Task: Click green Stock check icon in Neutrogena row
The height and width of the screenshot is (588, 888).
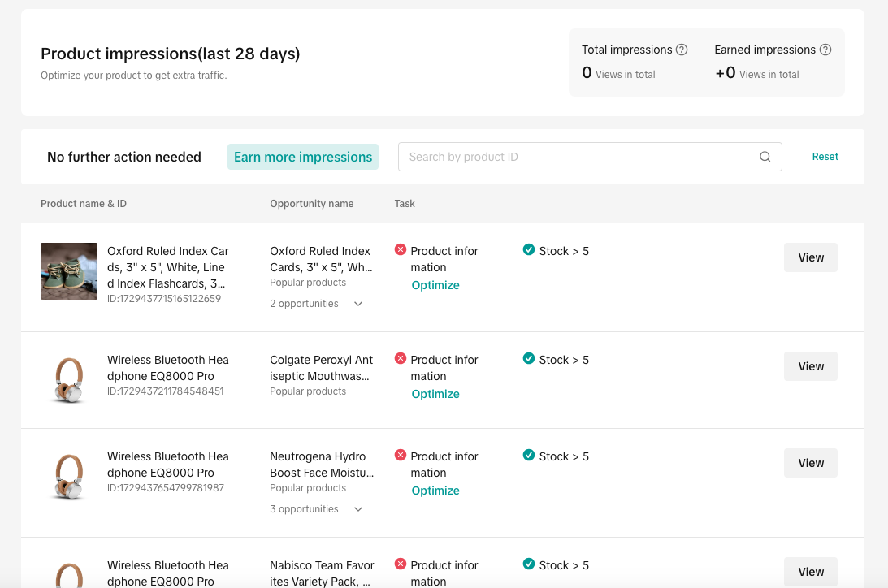Action: 529,456
